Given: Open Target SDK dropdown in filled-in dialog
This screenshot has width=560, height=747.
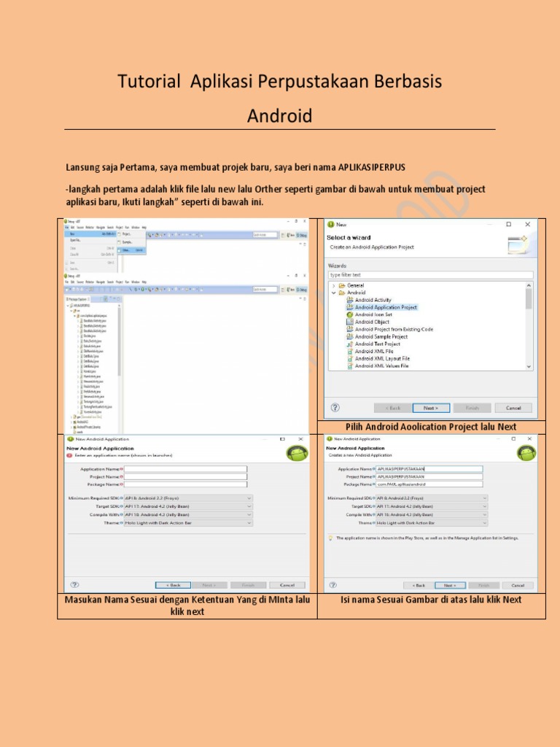Looking at the screenshot, I should coord(432,506).
